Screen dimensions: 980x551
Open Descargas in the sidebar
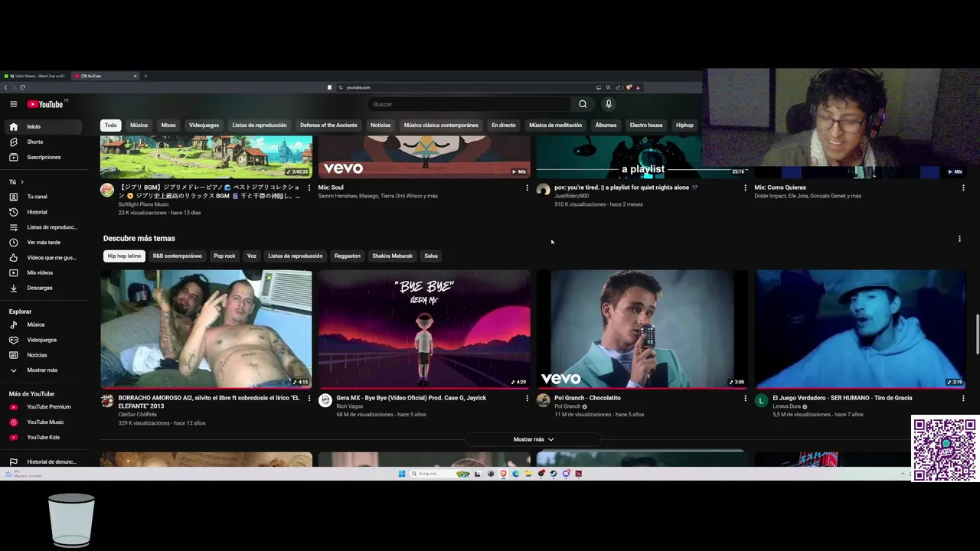pos(44,288)
